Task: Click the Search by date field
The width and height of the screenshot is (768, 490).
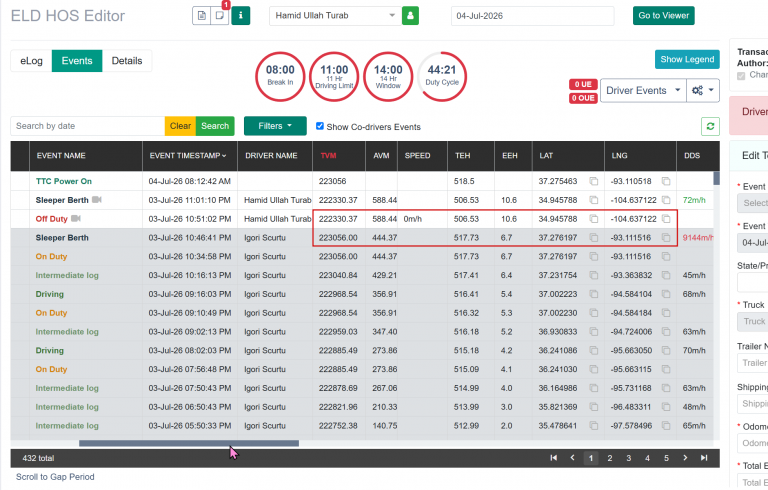Action: click(x=88, y=126)
